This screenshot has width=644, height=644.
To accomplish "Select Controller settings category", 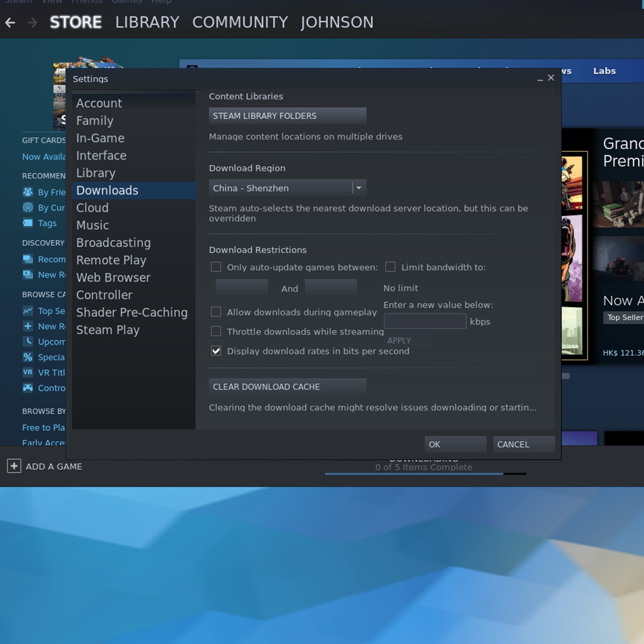I will 134,295.
